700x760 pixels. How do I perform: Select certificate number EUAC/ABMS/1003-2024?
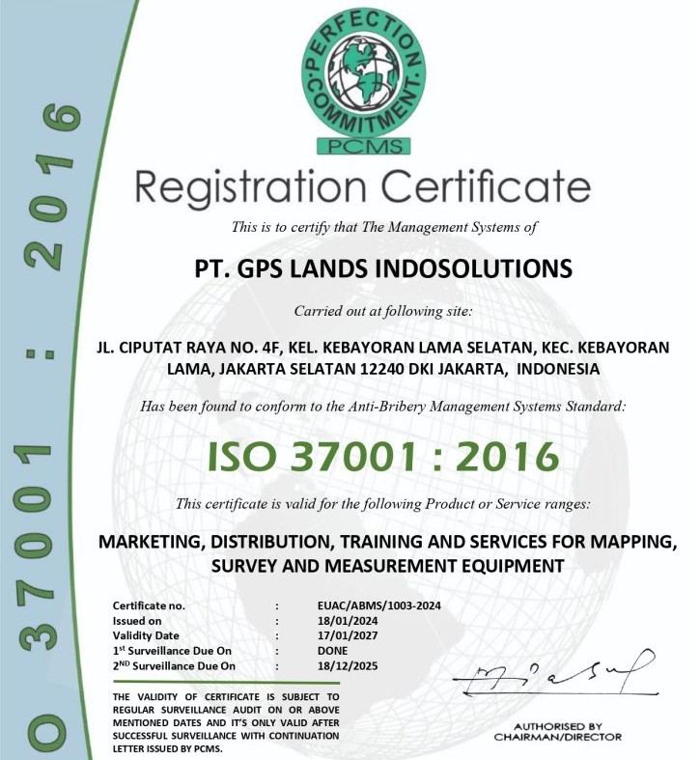379,605
